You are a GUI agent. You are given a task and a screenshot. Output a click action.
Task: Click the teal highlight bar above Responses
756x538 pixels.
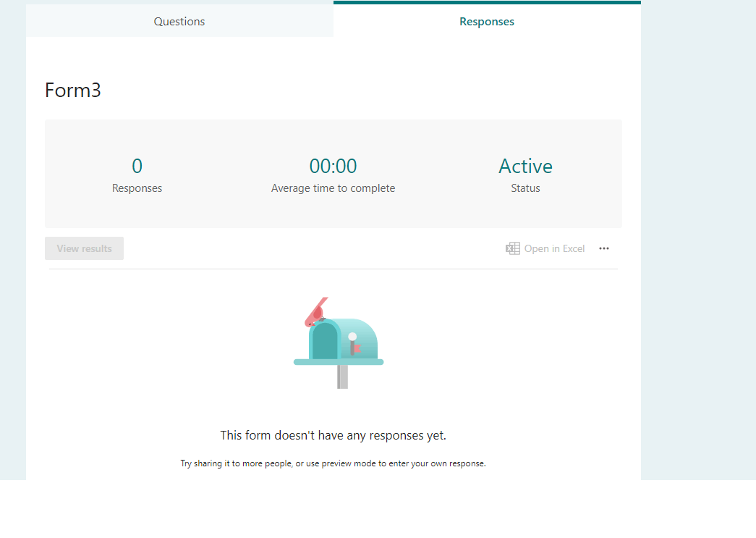[487, 3]
